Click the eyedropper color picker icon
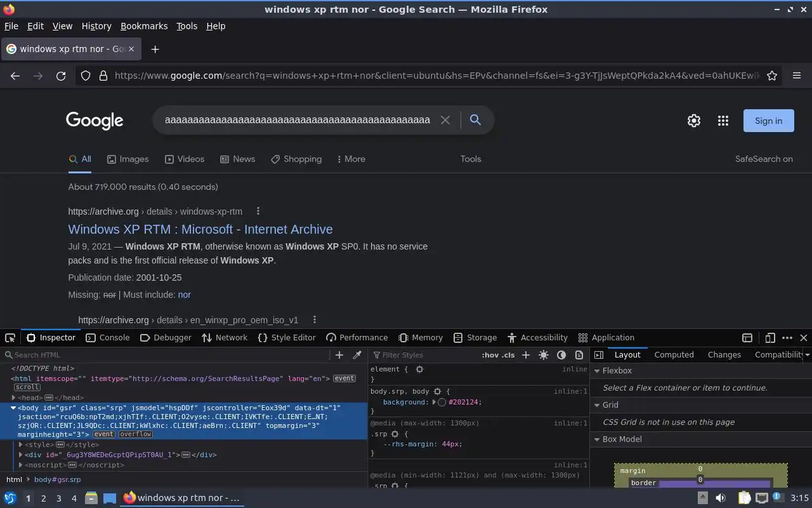Screen dimensions: 812x508 [357, 355]
